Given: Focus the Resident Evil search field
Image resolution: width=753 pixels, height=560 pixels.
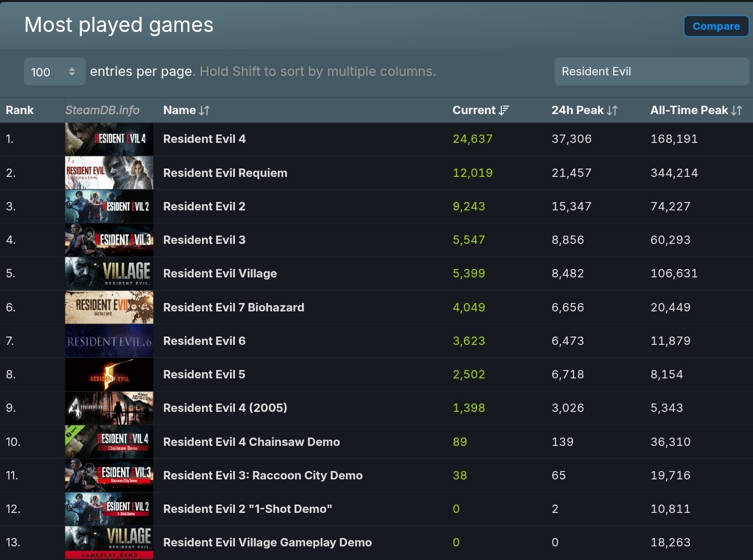Looking at the screenshot, I should [651, 72].
